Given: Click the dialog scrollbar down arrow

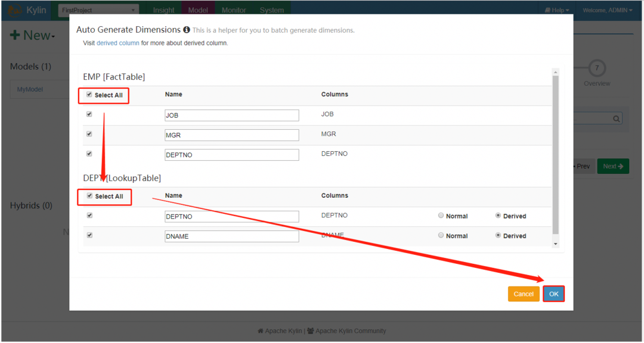Looking at the screenshot, I should (555, 244).
